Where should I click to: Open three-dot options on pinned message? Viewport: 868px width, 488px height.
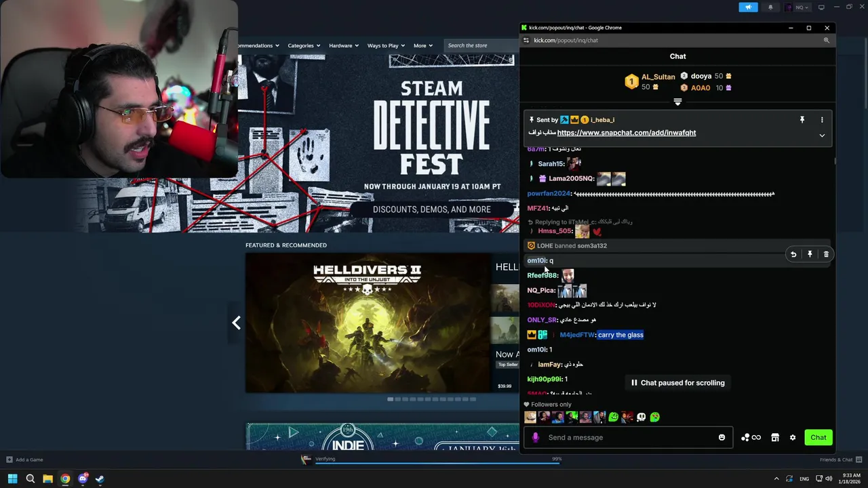[x=822, y=120]
